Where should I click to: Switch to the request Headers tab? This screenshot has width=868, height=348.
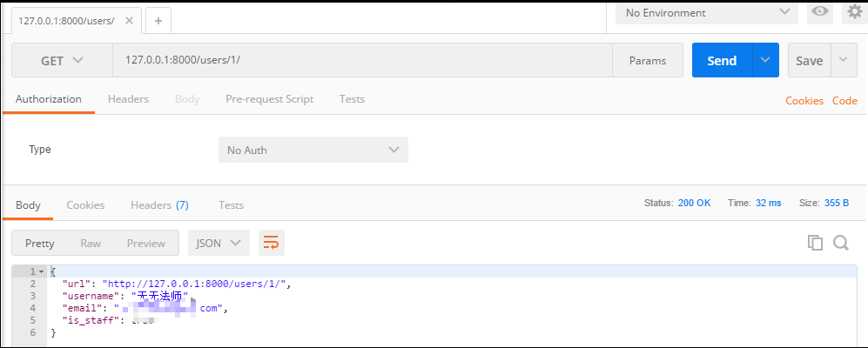(x=128, y=99)
